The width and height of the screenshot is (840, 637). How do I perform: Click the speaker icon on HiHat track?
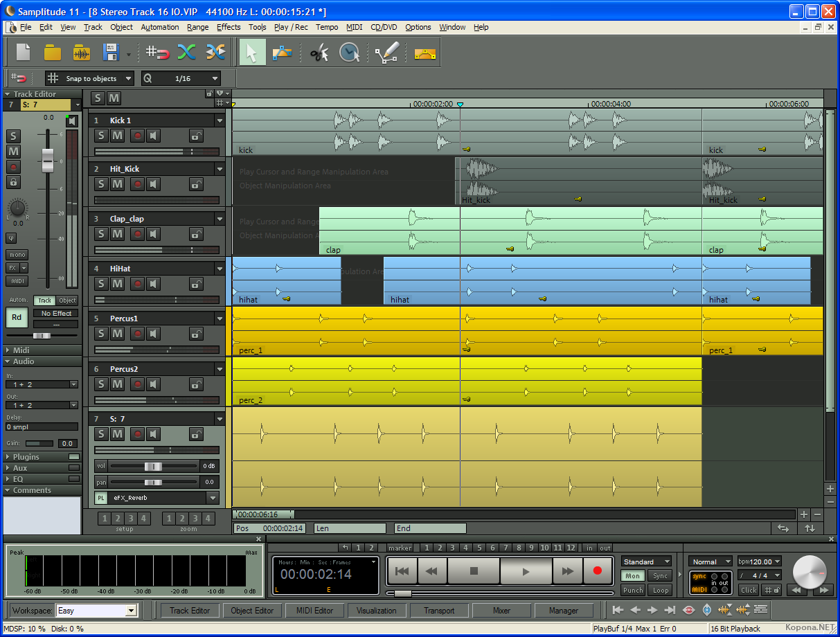pyautogui.click(x=153, y=284)
